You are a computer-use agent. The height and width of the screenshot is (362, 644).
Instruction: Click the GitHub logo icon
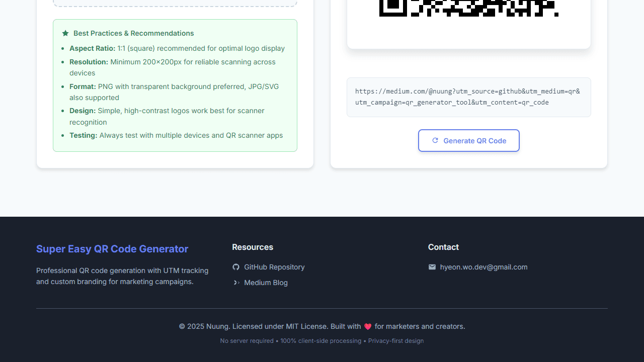pos(236,267)
